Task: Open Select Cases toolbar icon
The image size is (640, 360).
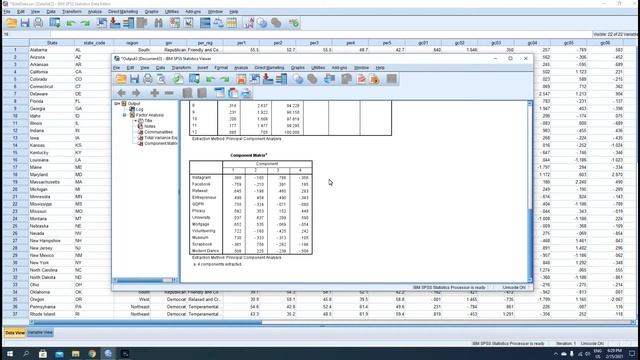Action: point(232,23)
